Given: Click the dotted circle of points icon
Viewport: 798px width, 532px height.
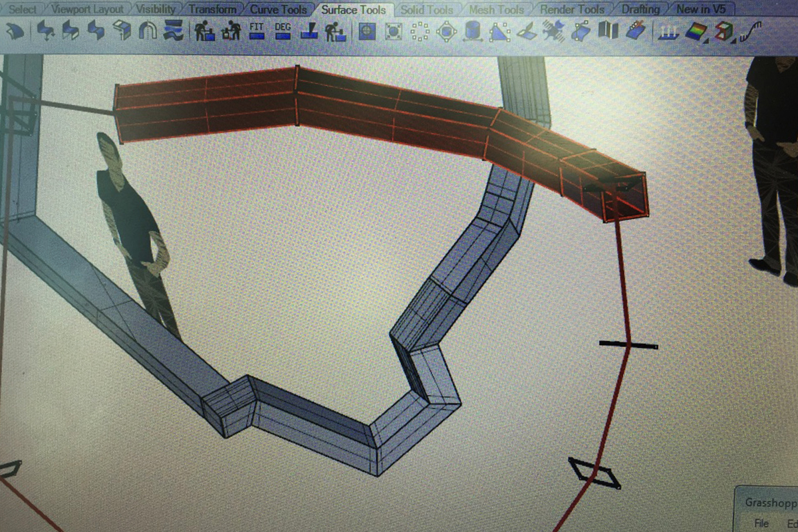Looking at the screenshot, I should point(420,31).
